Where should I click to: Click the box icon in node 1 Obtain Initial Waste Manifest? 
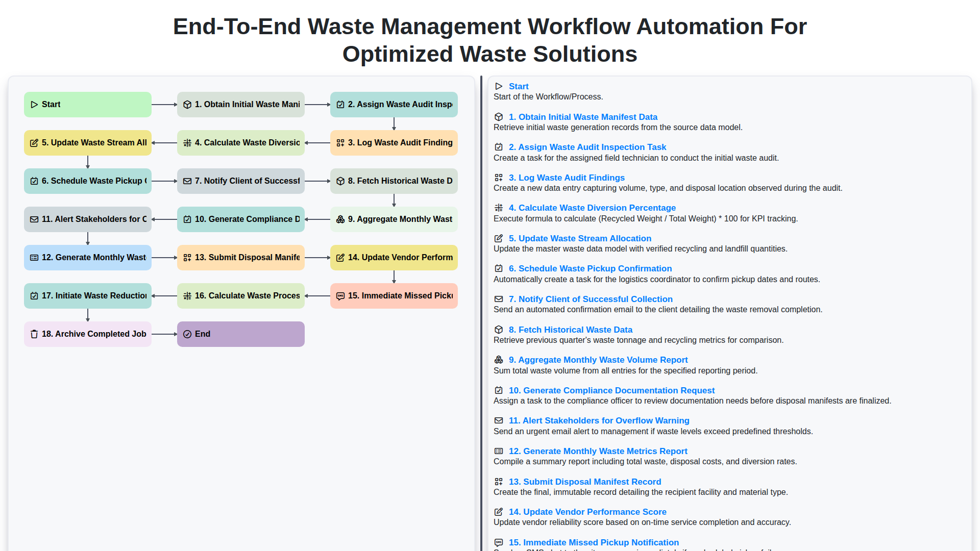coord(187,105)
